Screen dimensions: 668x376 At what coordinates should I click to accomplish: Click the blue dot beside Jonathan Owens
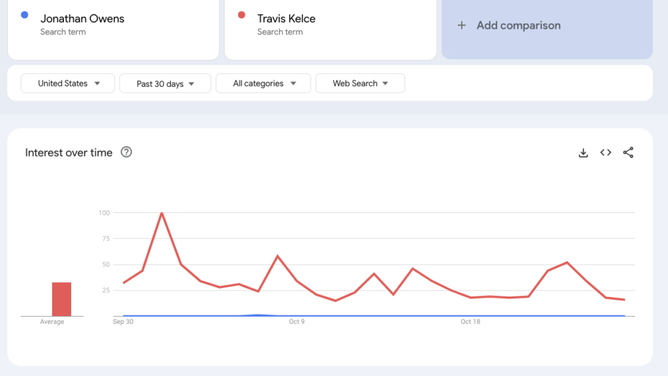(25, 15)
